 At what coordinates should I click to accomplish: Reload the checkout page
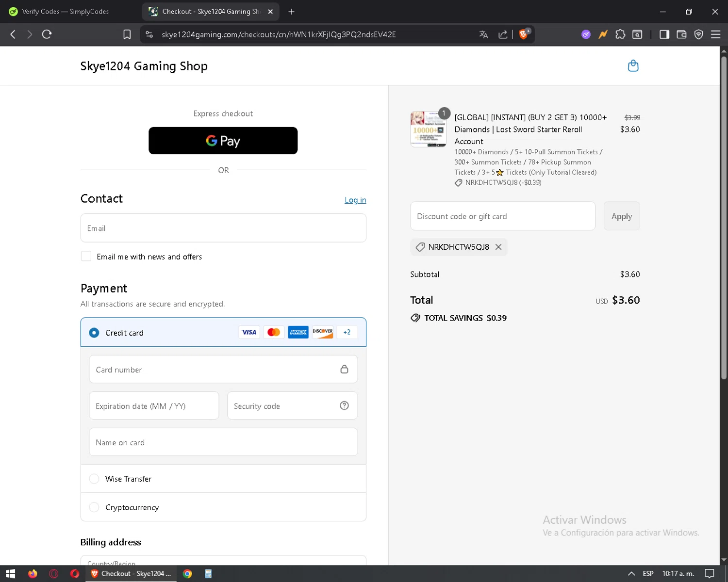(47, 34)
